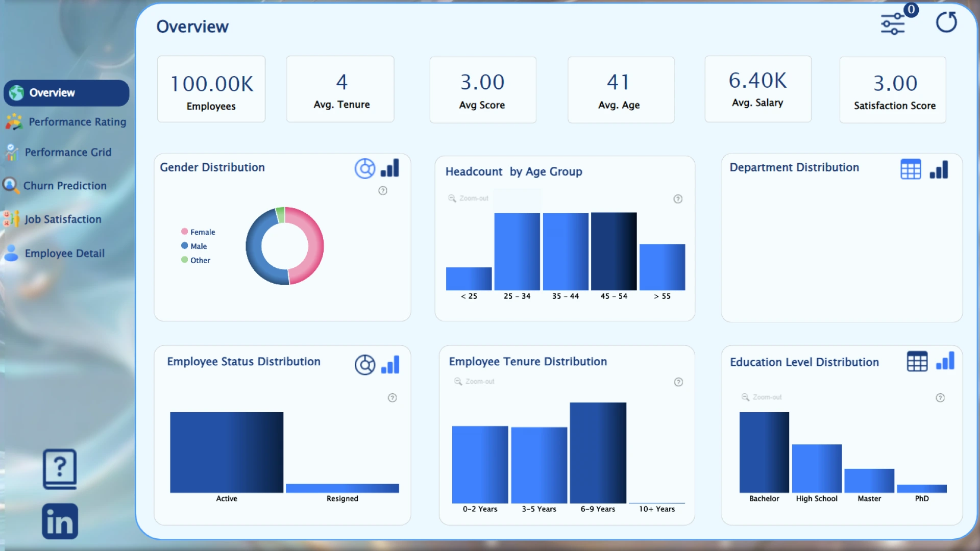Screen dimensions: 980x551
Task: Toggle Female legend entry
Action: [x=198, y=232]
